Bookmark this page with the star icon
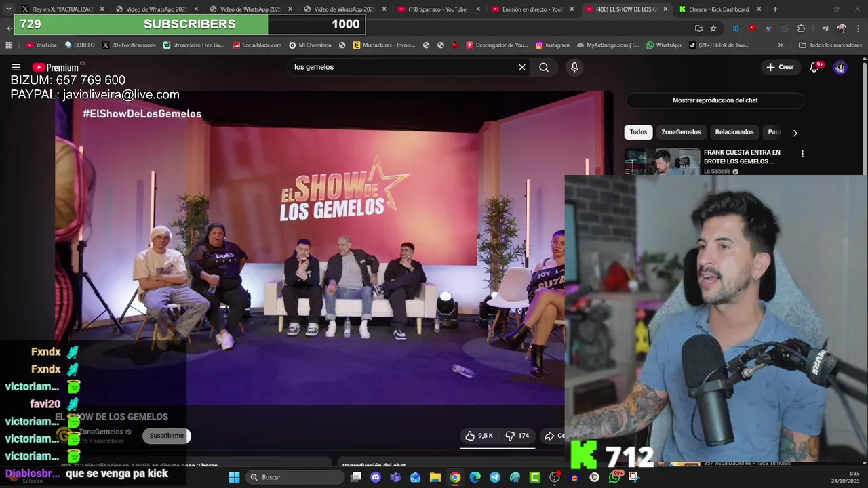Viewport: 868px width, 488px height. [x=713, y=28]
